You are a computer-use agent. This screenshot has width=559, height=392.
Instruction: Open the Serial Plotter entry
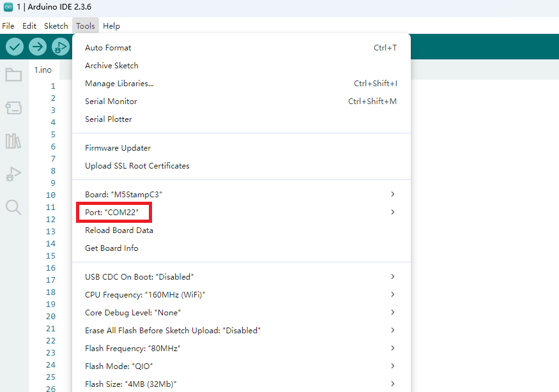[241, 119]
